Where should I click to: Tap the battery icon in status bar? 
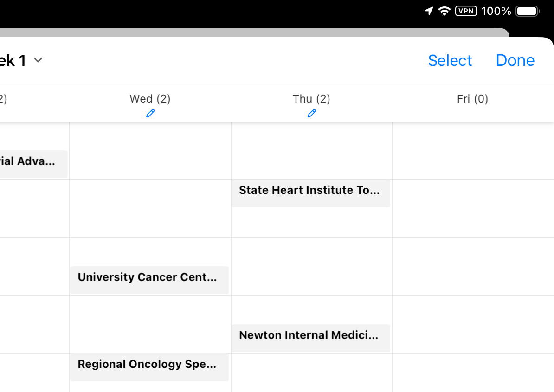click(528, 11)
